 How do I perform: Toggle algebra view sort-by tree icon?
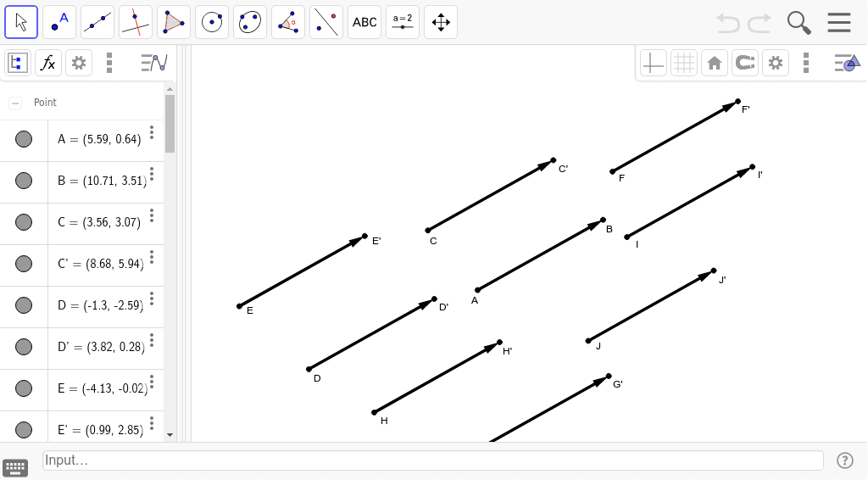18,63
